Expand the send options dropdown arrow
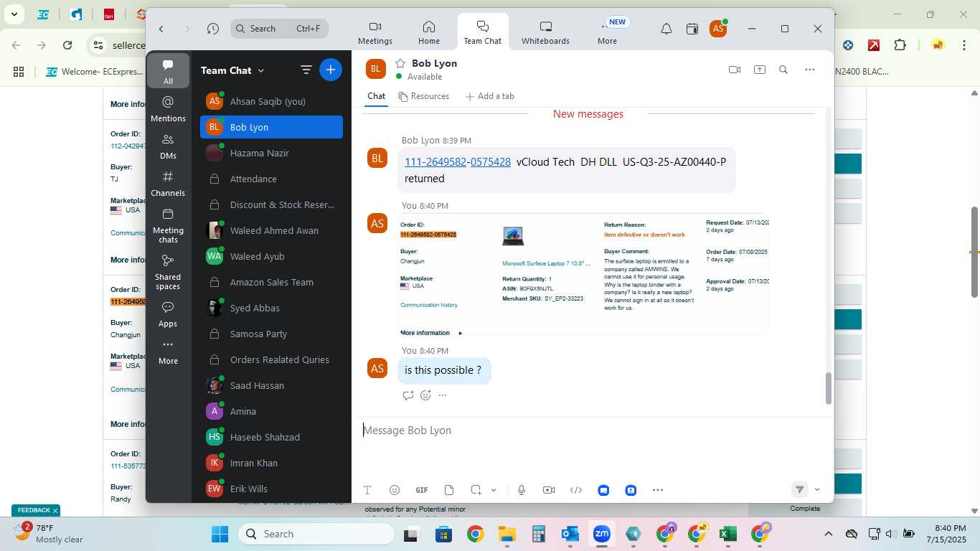 (817, 490)
